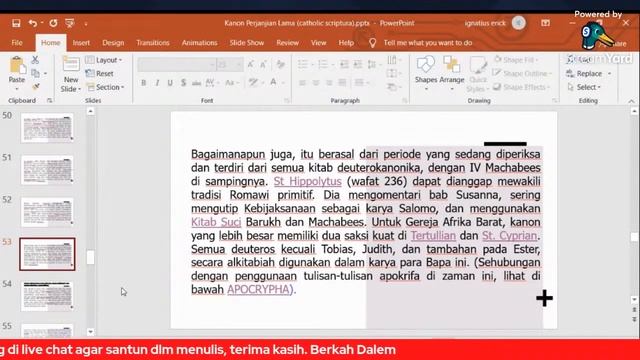Clear all formatting icon
This screenshot has height=360, width=640.
280,64
